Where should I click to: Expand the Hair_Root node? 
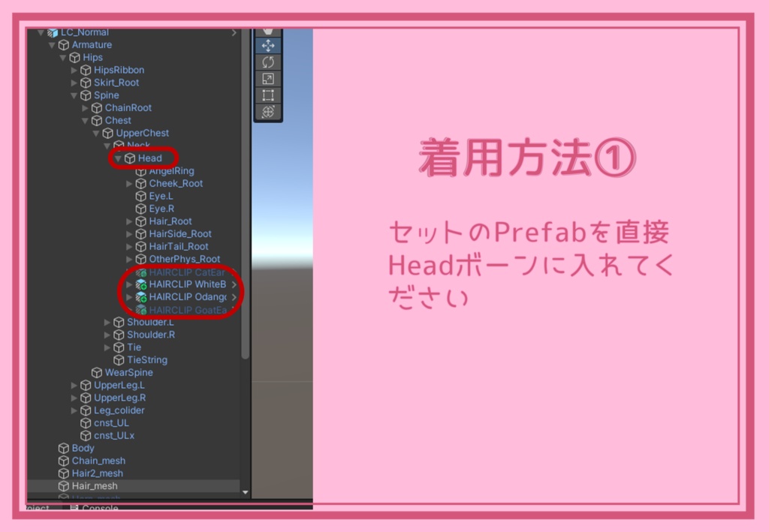click(128, 221)
